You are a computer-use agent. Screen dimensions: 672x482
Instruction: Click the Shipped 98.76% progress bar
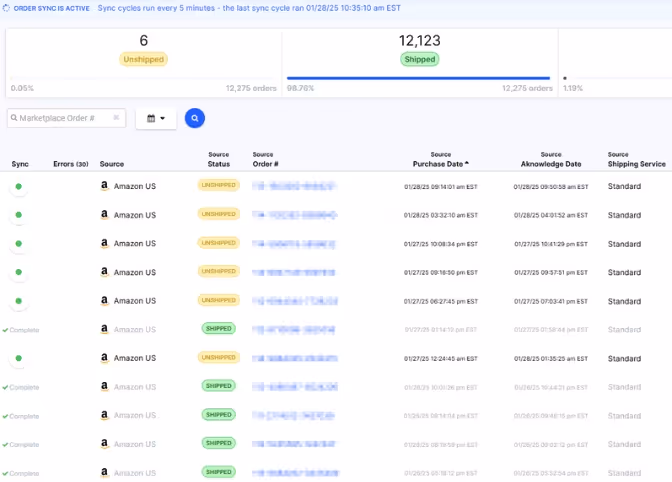coord(418,78)
